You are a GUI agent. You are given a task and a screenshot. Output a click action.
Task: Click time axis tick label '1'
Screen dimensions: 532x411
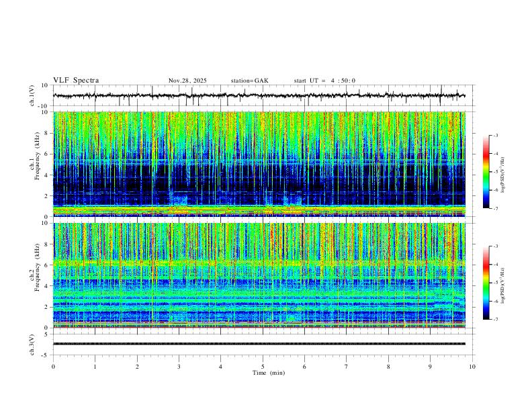[x=95, y=367]
